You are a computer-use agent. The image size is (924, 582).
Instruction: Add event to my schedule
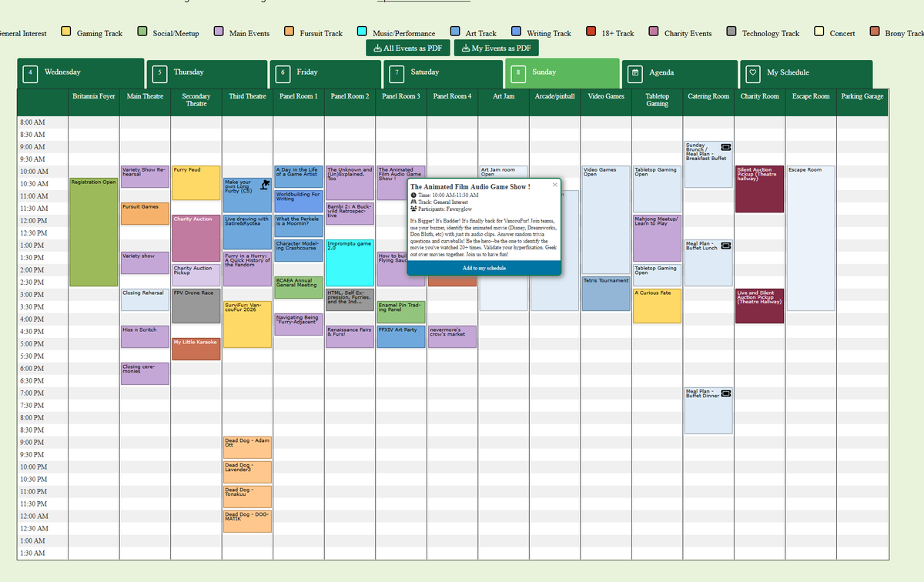484,268
